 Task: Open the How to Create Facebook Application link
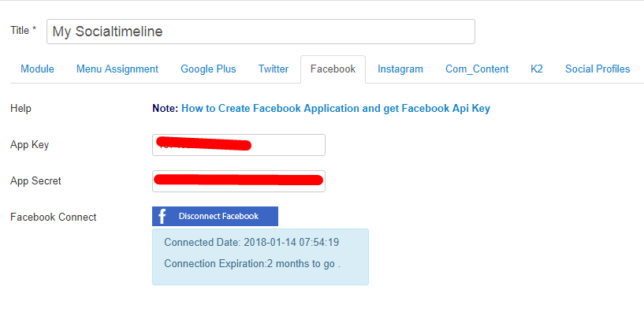coord(336,108)
